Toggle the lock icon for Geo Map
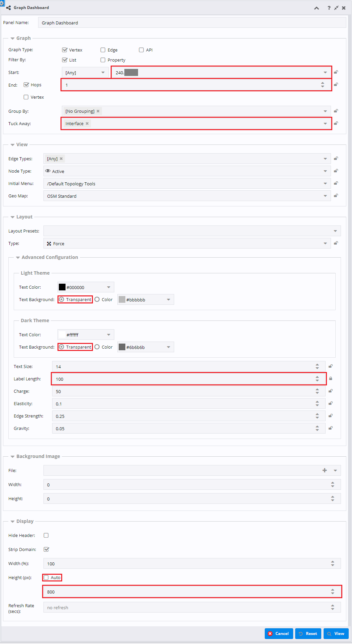The height and width of the screenshot is (644, 352). point(336,195)
